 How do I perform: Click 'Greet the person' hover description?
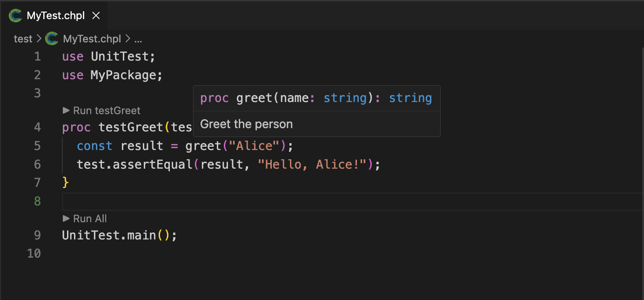point(247,124)
